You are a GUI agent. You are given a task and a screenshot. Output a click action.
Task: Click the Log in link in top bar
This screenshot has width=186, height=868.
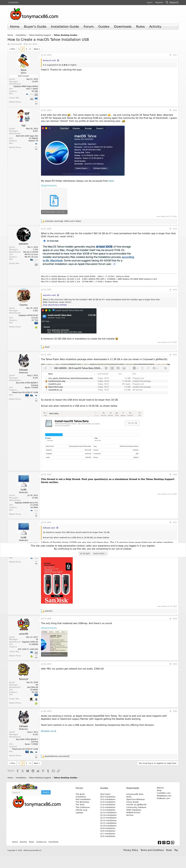point(149,2)
